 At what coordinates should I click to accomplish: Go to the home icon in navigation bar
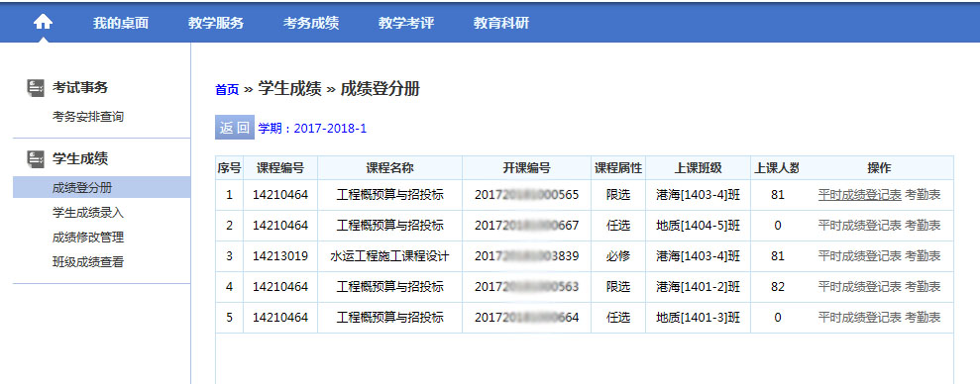click(x=43, y=23)
